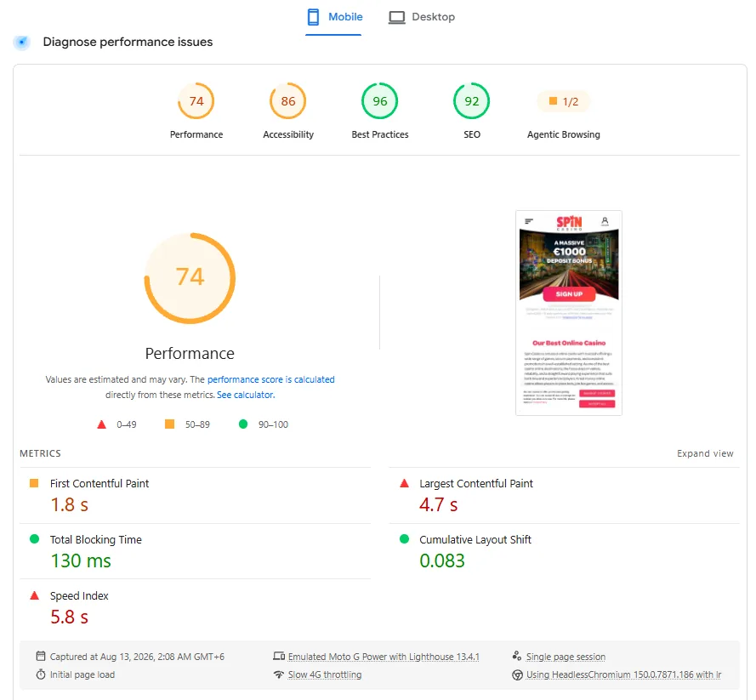This screenshot has height=700, width=756.
Task: Click the METRICS heading
Action: click(41, 453)
